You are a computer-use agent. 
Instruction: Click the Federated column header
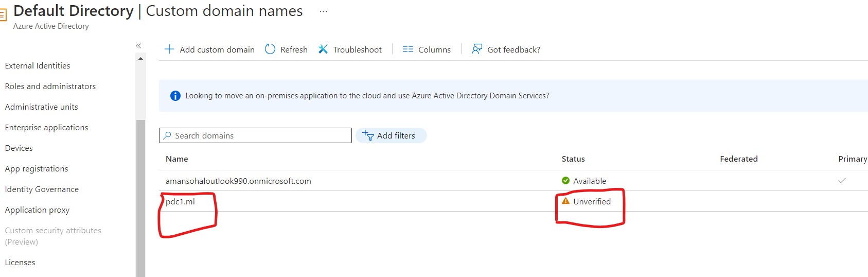(739, 159)
